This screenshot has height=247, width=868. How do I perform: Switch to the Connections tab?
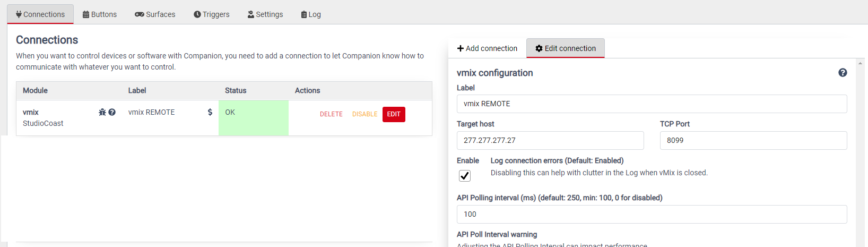pyautogui.click(x=40, y=14)
